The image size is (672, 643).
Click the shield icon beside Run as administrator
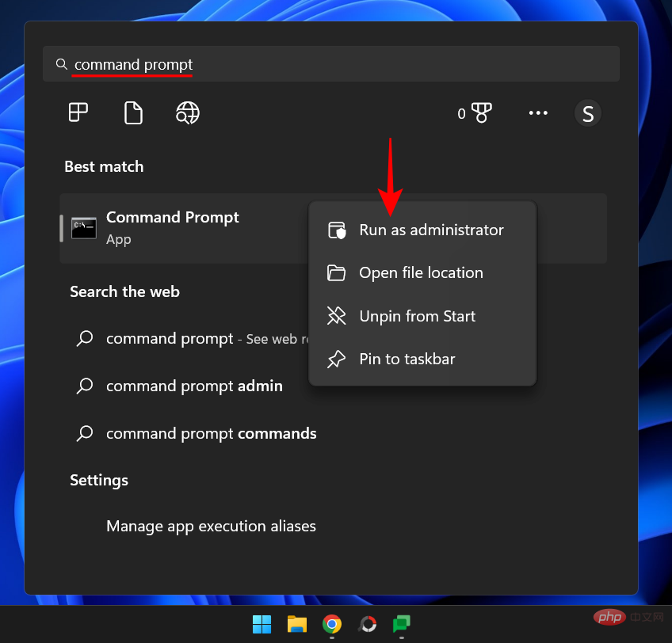[337, 230]
